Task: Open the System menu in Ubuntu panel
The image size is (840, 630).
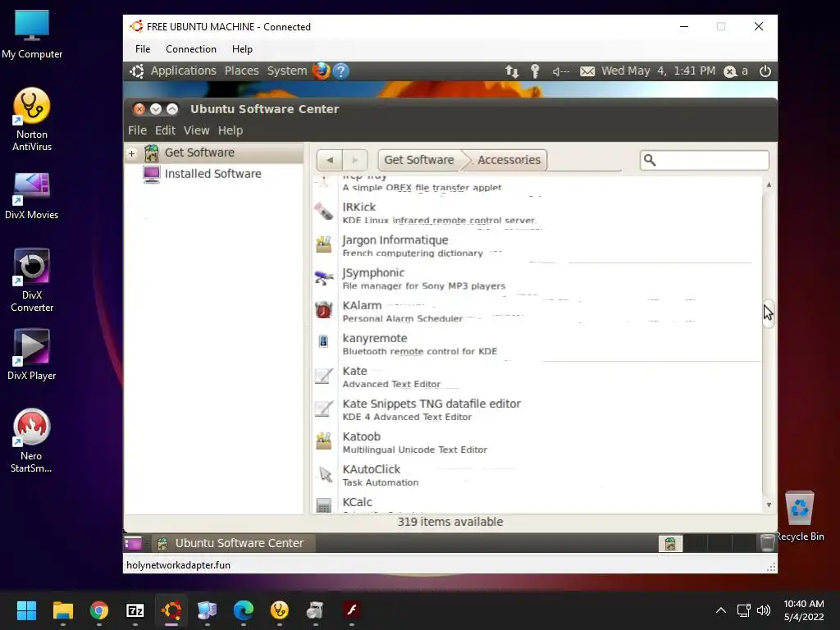Action: point(287,71)
